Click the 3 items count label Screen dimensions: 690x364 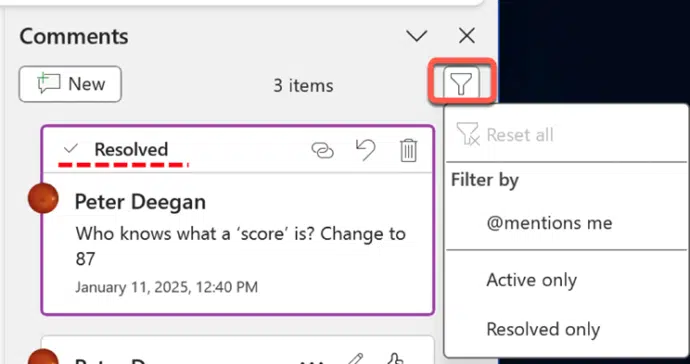coord(303,85)
